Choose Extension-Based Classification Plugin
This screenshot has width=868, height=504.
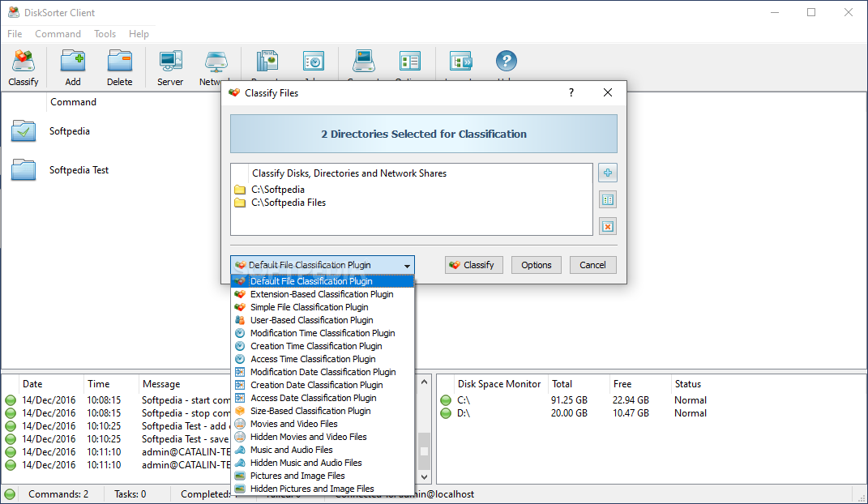pos(323,294)
